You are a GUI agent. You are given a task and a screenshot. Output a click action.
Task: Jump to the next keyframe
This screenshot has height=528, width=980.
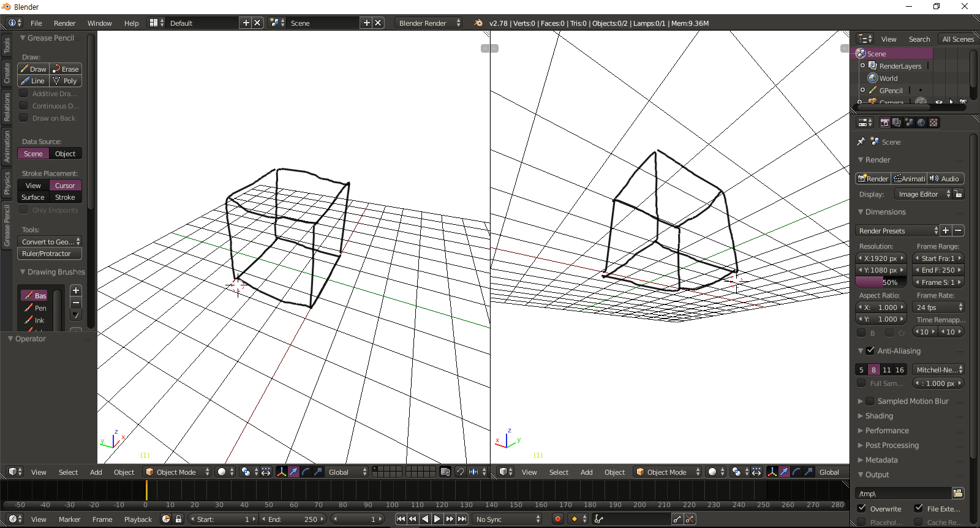pyautogui.click(x=450, y=519)
